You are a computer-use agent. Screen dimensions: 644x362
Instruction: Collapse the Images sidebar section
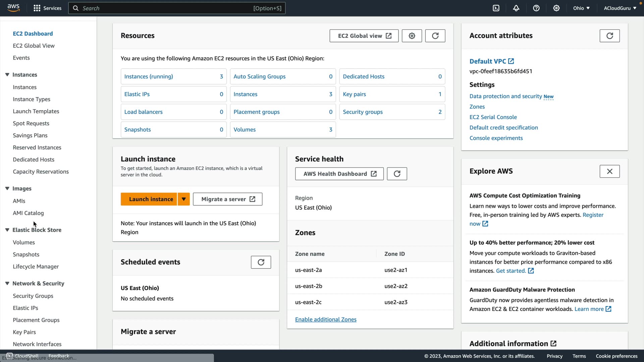point(7,188)
